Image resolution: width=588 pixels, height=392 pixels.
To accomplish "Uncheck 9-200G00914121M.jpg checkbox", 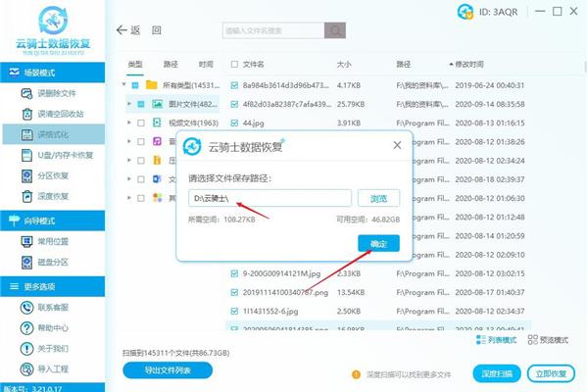I will pos(234,273).
